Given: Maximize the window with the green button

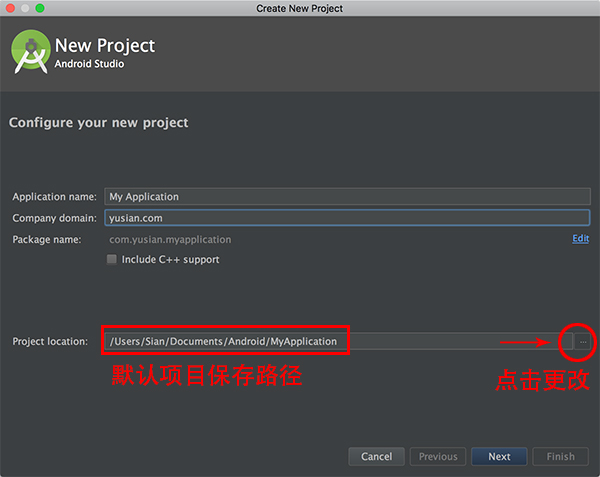Looking at the screenshot, I should pyautogui.click(x=41, y=8).
